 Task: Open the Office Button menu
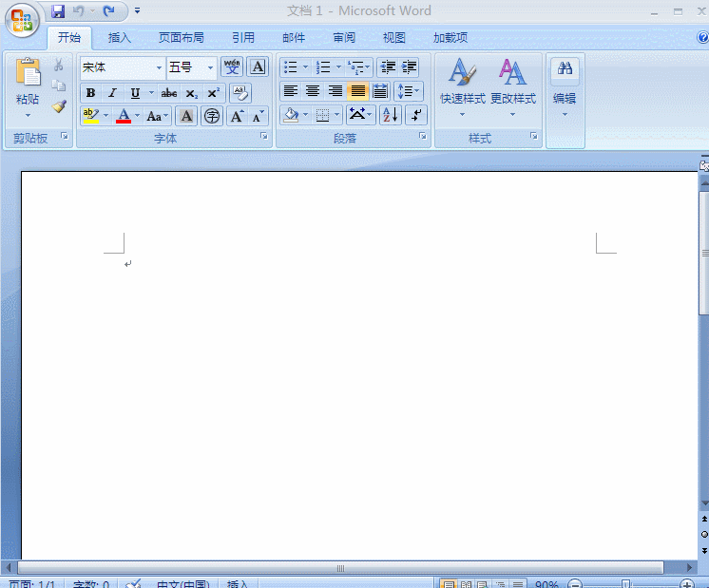[22, 20]
